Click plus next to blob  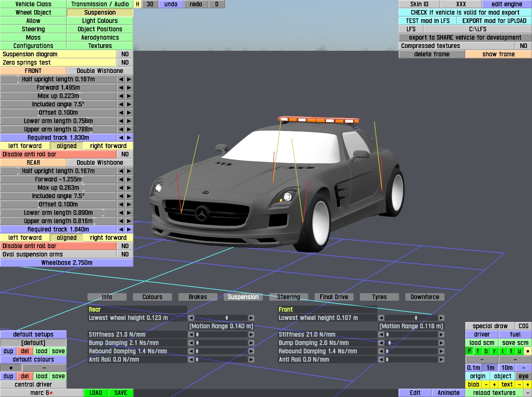point(494,384)
